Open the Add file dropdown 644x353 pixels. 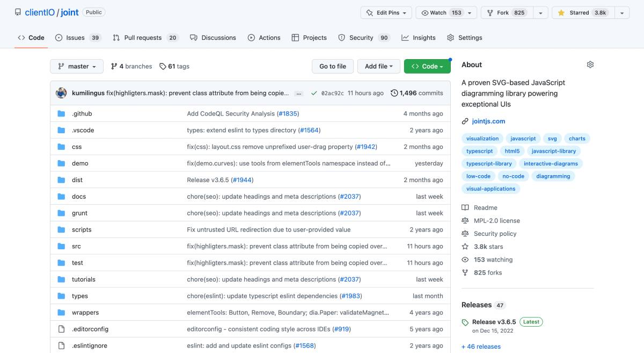[378, 66]
